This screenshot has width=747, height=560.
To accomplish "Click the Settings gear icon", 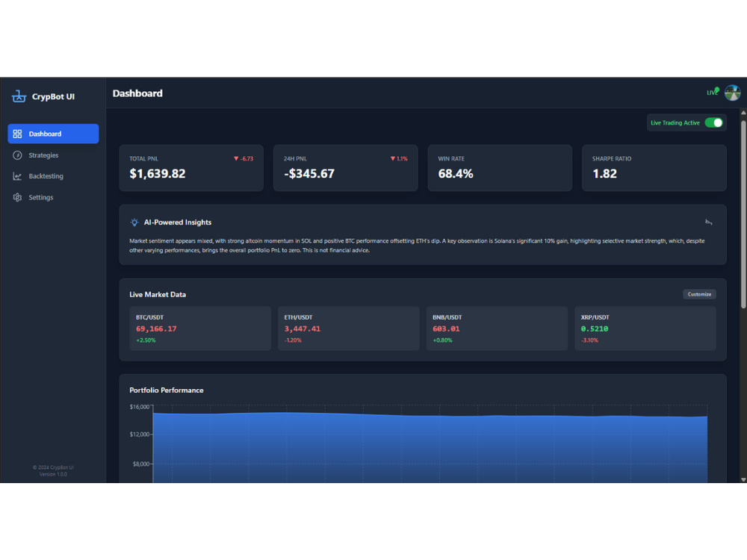I will (18, 197).
